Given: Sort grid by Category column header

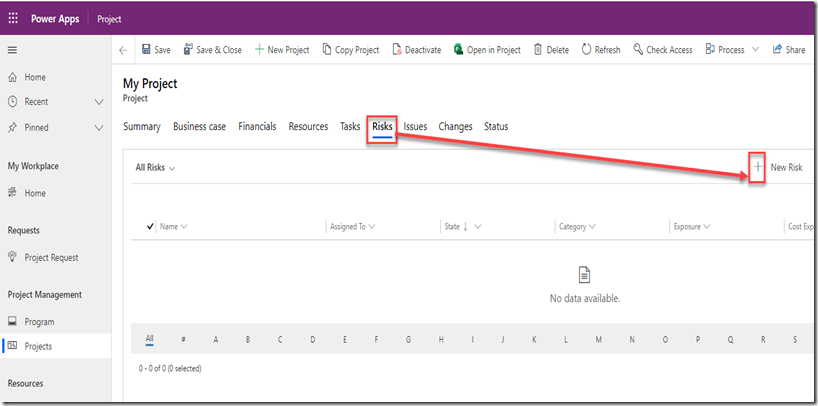Looking at the screenshot, I should 572,227.
